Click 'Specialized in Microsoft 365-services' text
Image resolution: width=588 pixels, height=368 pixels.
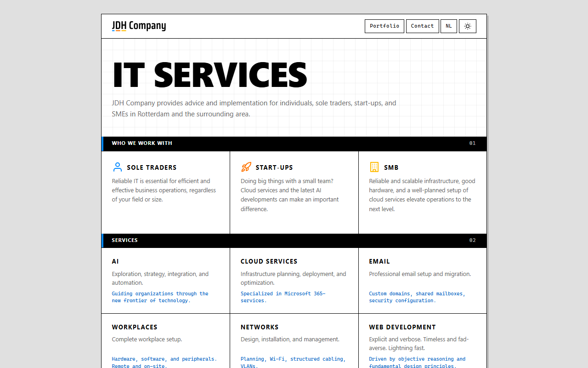(x=283, y=297)
